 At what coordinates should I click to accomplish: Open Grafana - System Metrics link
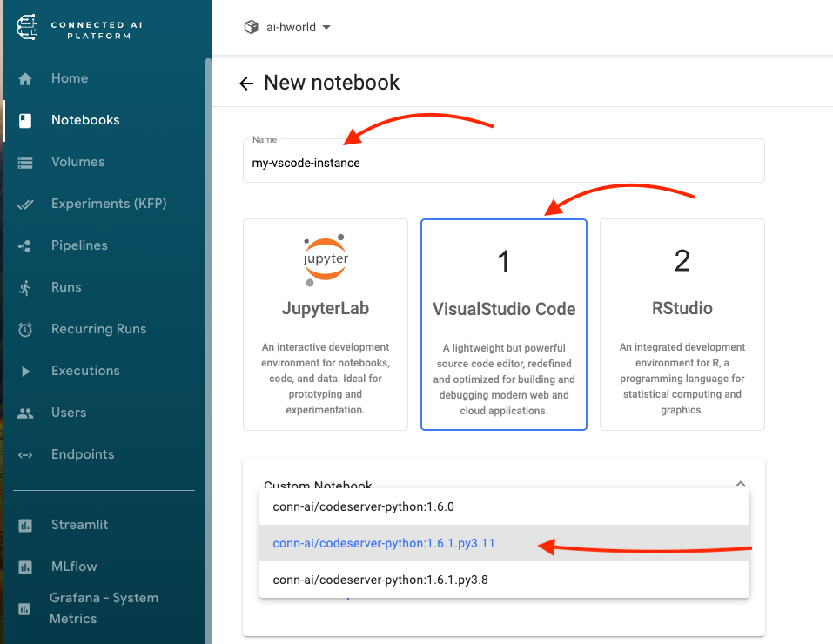(x=104, y=608)
